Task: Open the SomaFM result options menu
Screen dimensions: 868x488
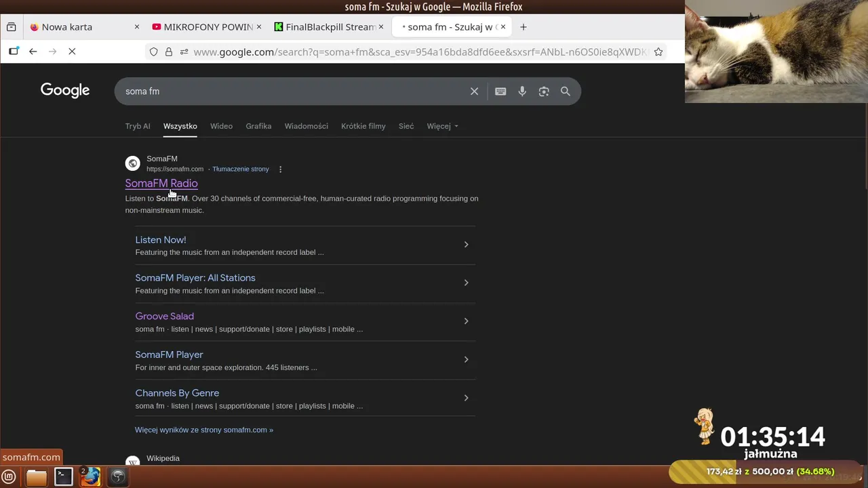Action: (280, 169)
